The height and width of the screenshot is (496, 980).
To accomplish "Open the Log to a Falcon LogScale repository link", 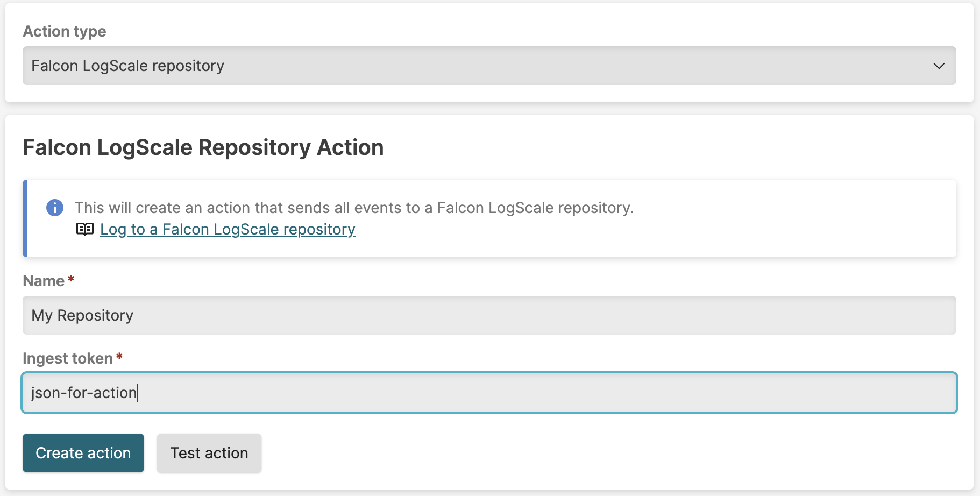I will click(227, 229).
